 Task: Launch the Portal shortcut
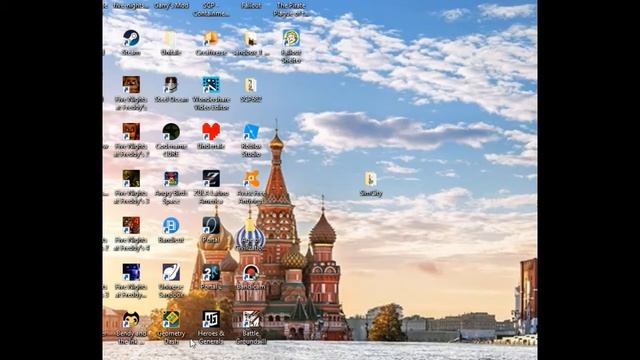click(x=211, y=225)
